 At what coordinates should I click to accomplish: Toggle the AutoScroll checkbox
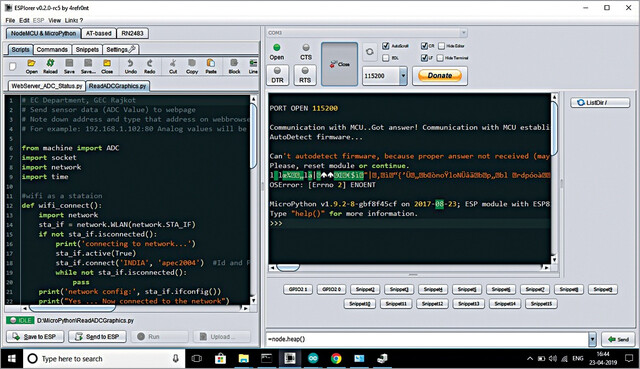(x=385, y=46)
